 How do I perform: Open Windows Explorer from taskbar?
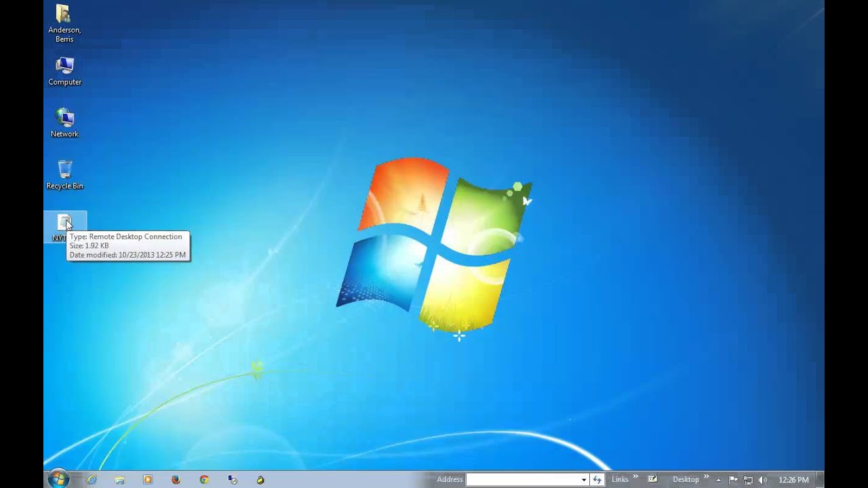(x=120, y=479)
